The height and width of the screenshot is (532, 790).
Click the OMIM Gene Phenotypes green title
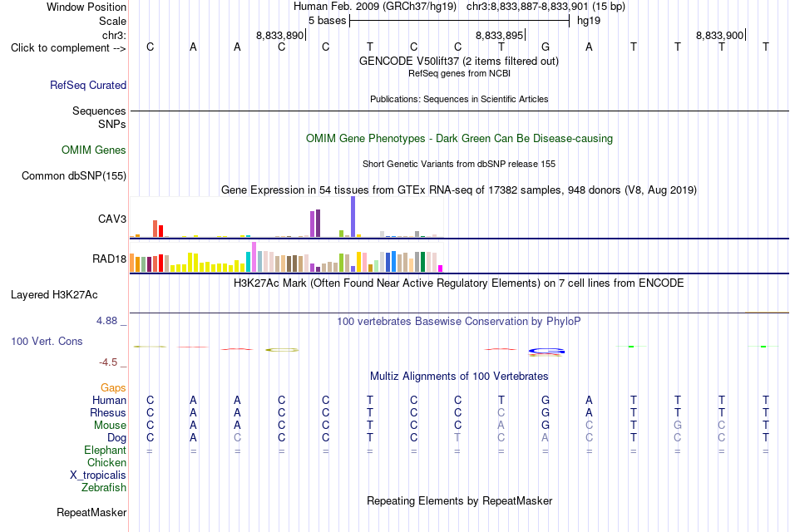point(459,139)
